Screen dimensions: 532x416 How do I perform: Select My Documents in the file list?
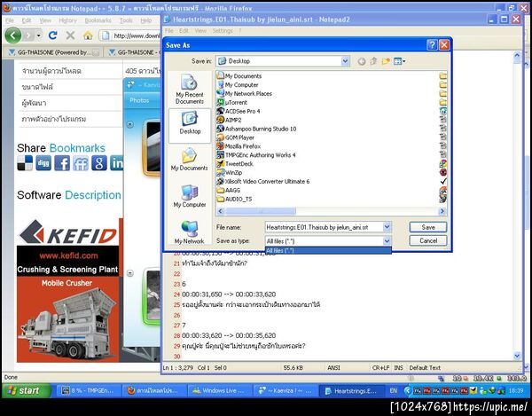click(x=239, y=76)
